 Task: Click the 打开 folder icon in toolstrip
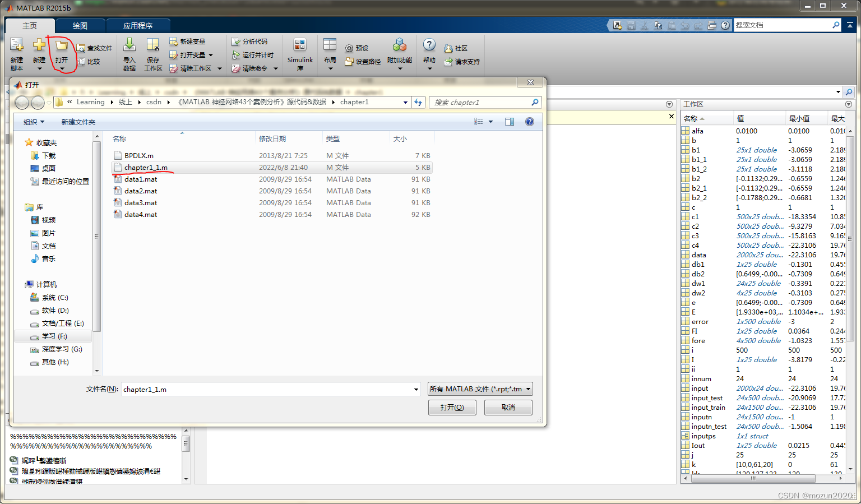[x=61, y=45]
